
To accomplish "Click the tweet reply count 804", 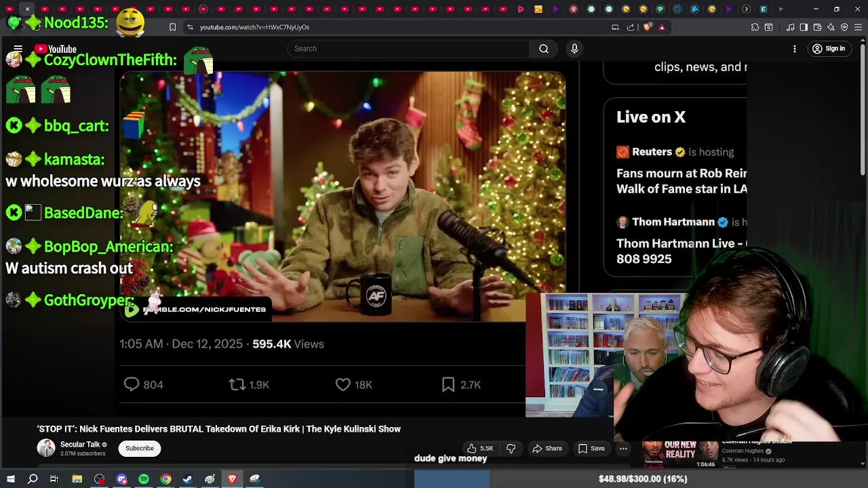I will point(144,384).
